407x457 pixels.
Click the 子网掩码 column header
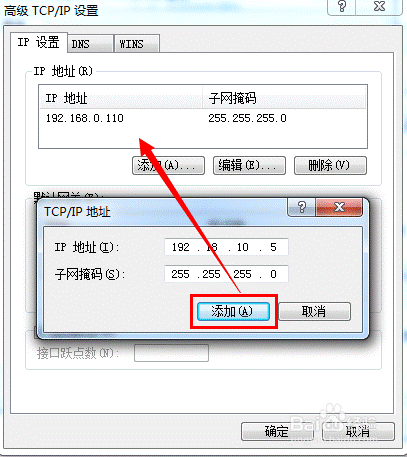[284, 98]
